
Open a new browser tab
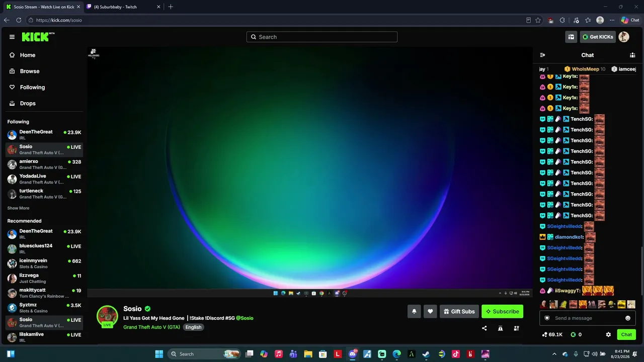171,7
